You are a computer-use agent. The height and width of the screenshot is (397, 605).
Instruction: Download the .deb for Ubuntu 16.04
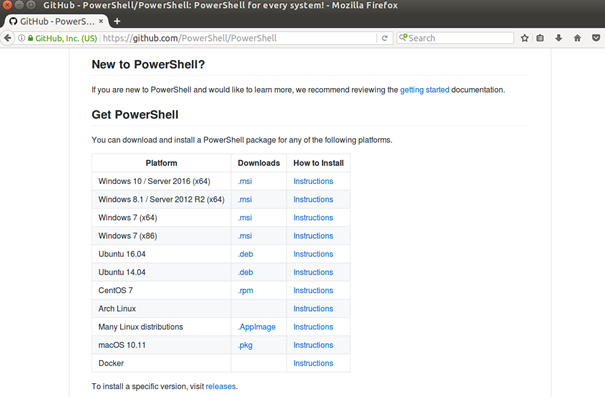(245, 254)
